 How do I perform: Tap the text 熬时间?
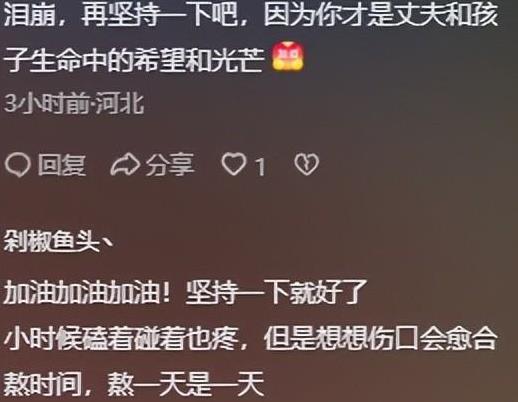coord(42,385)
